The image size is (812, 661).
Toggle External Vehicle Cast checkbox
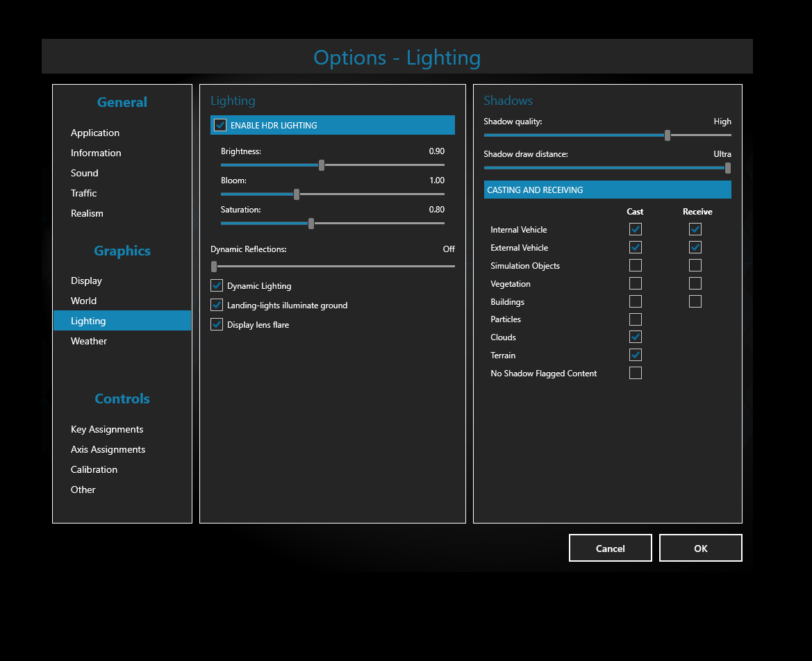point(636,247)
